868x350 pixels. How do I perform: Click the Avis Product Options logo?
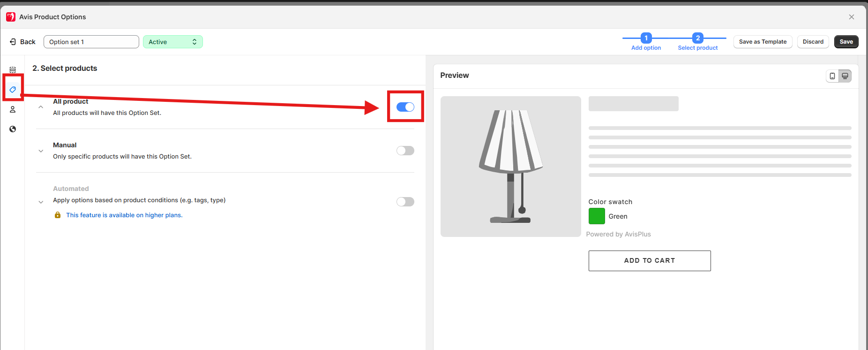(x=11, y=17)
